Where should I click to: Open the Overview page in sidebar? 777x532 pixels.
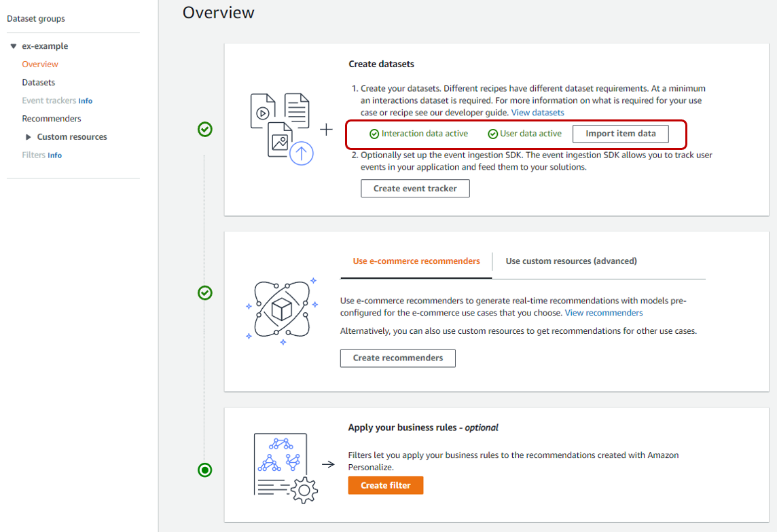coord(39,64)
